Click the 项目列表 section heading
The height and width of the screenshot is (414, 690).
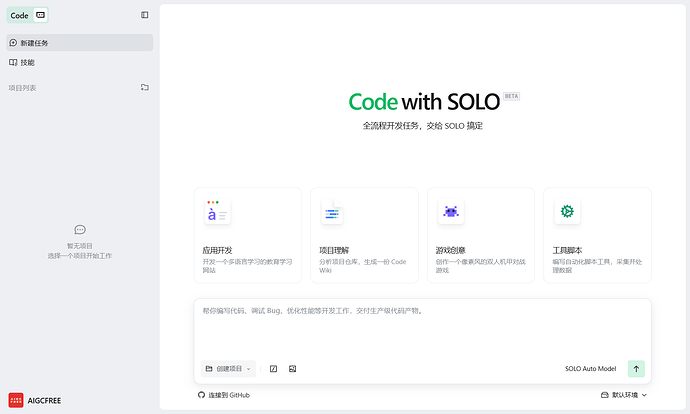tap(22, 88)
